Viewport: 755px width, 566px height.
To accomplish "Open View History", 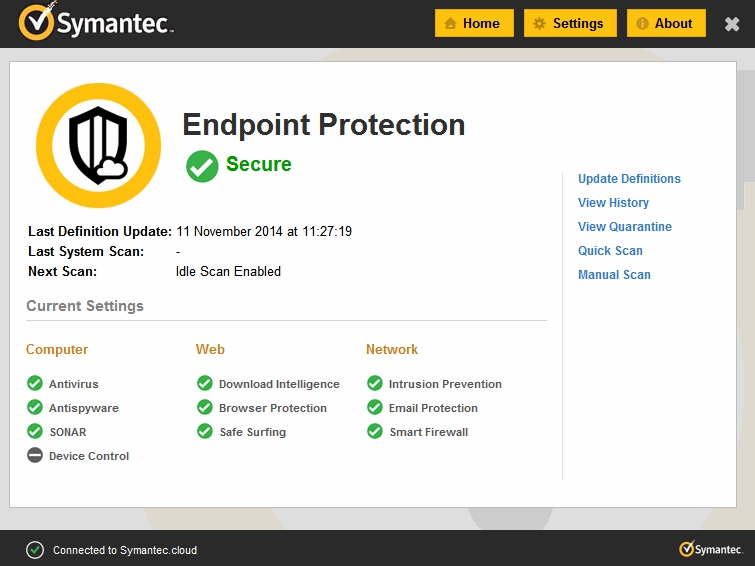I will pos(613,203).
